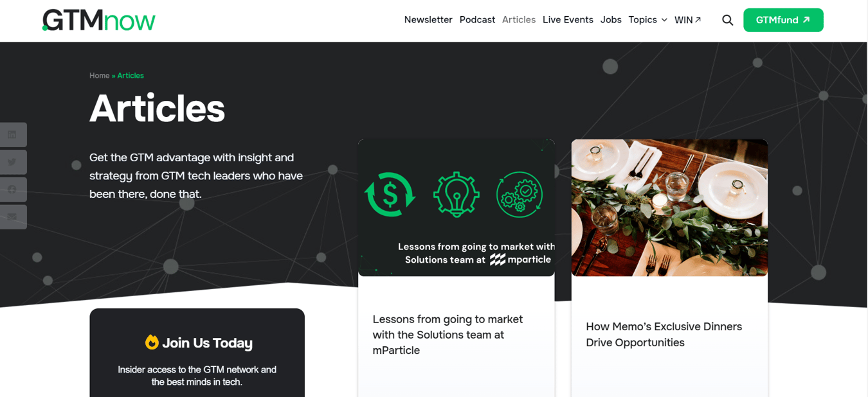Share page via Facebook sidebar icon
This screenshot has width=868, height=397.
(x=12, y=190)
